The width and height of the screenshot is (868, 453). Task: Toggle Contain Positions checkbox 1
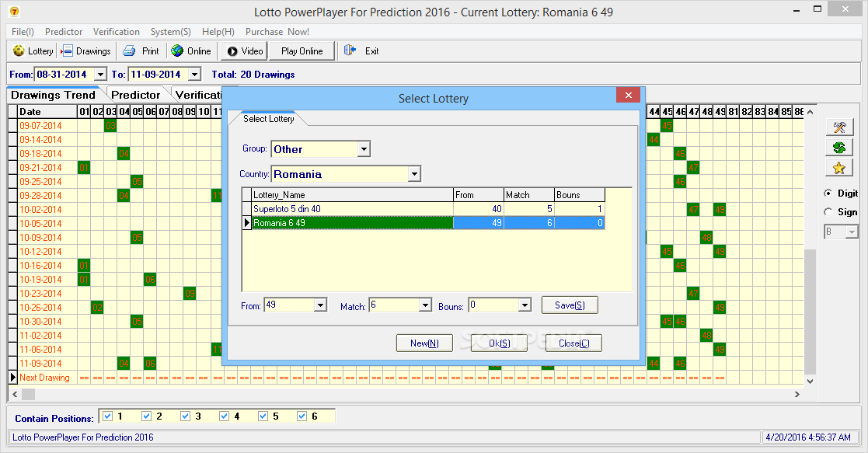point(108,416)
